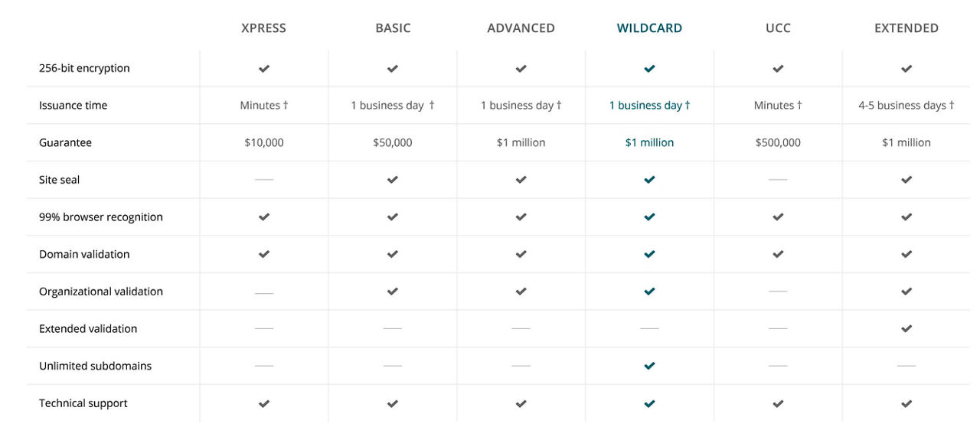Click the Extended validation checkmark under EXTENDED
This screenshot has width=980, height=440.
point(906,328)
